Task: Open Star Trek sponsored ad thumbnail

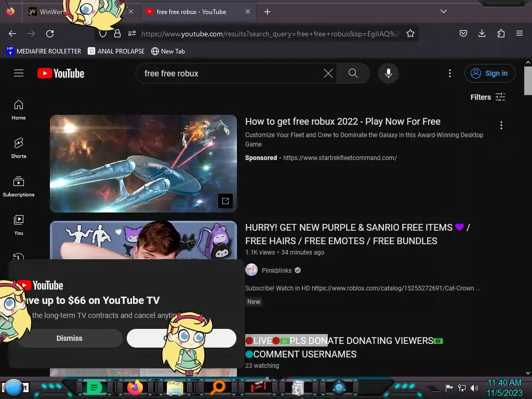Action: 143,164
